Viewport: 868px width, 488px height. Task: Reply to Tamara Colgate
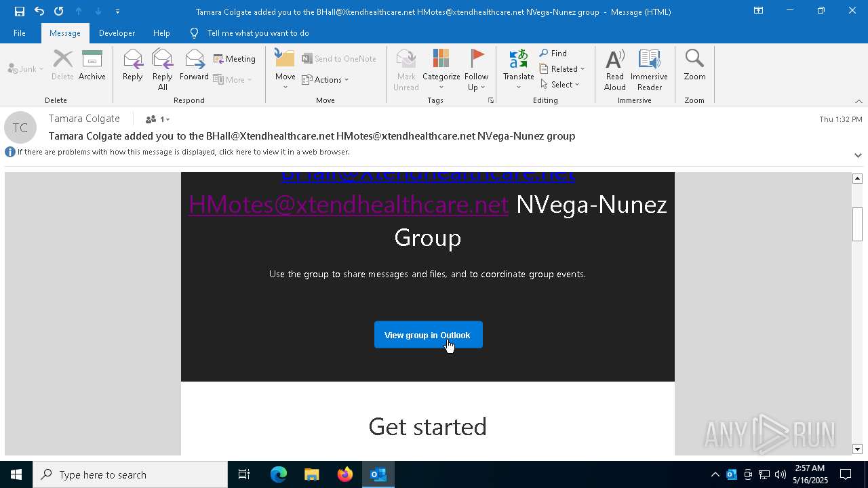tap(132, 66)
